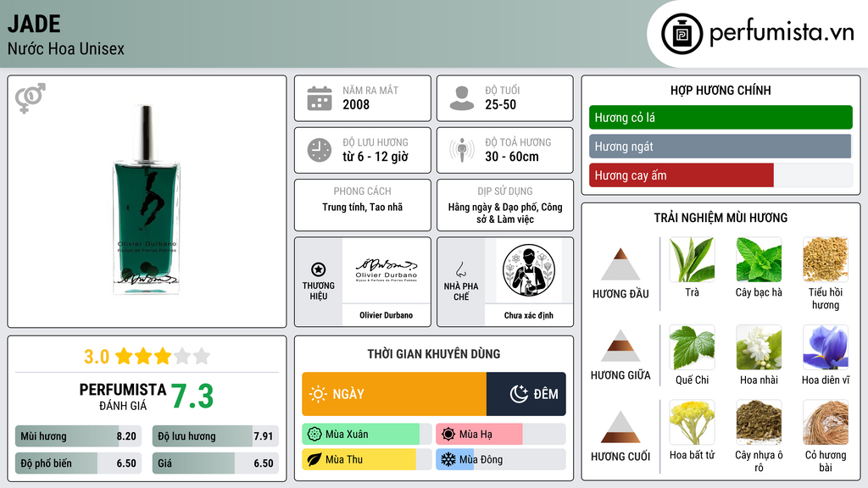Click the Hương cuối pyramid icon
Viewport: 868px width, 488px height.
620,427
